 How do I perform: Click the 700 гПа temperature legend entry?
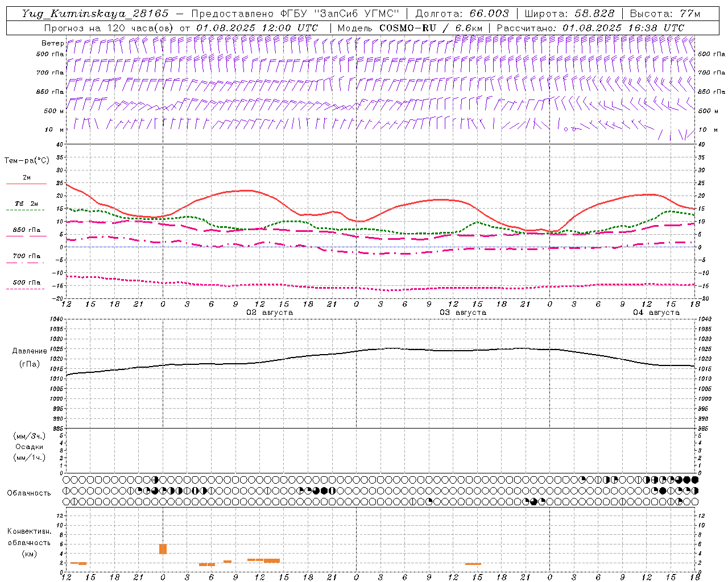27,256
